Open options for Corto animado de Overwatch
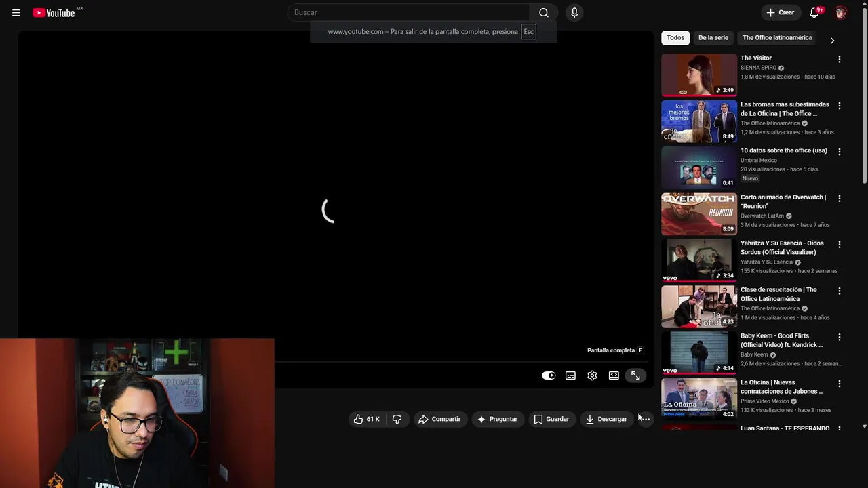 pyautogui.click(x=840, y=199)
